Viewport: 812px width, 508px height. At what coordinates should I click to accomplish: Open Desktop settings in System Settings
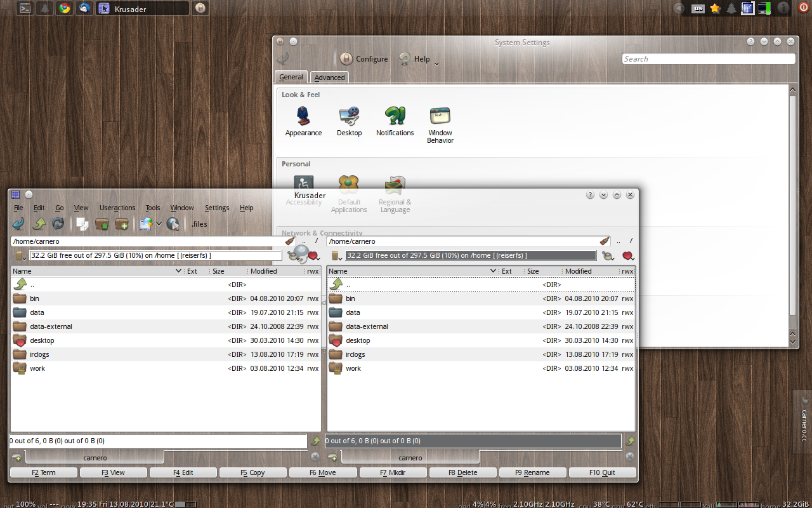point(349,121)
